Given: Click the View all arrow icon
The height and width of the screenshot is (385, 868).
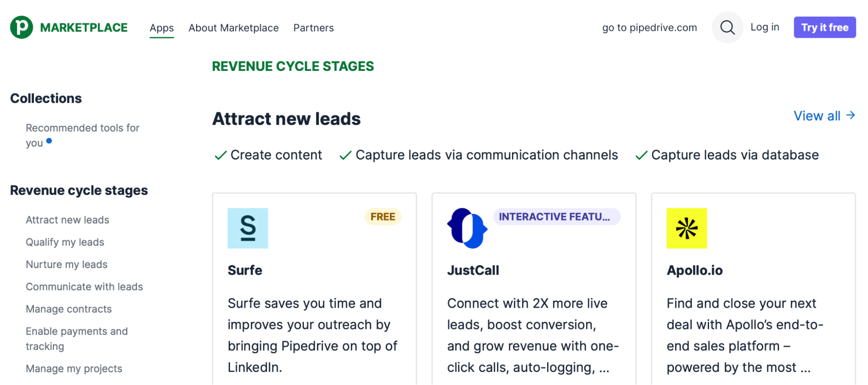Looking at the screenshot, I should pyautogui.click(x=850, y=115).
